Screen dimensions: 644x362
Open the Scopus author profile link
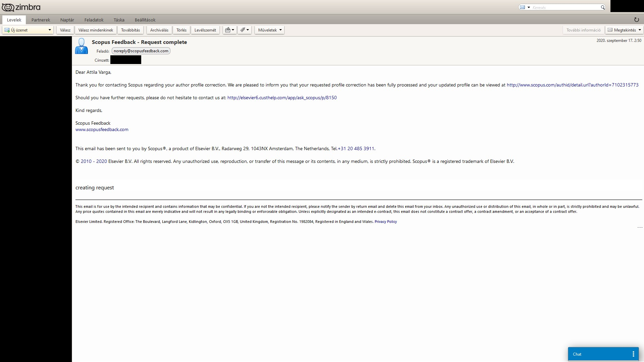tap(572, 85)
